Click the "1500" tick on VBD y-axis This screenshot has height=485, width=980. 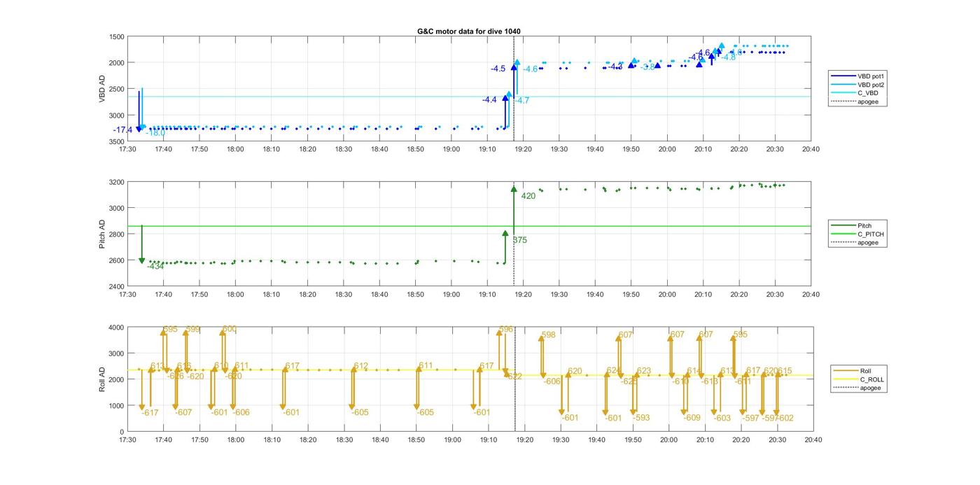click(x=117, y=36)
